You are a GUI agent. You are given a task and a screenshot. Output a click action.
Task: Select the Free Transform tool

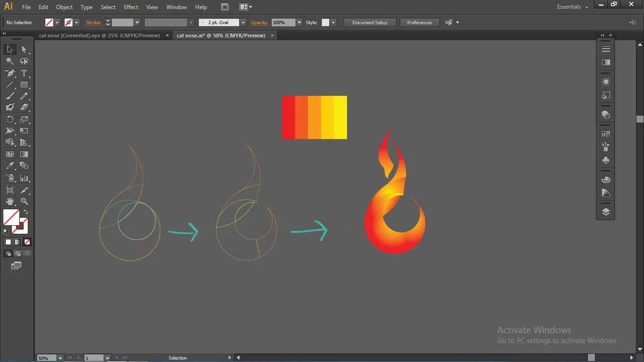pyautogui.click(x=24, y=131)
